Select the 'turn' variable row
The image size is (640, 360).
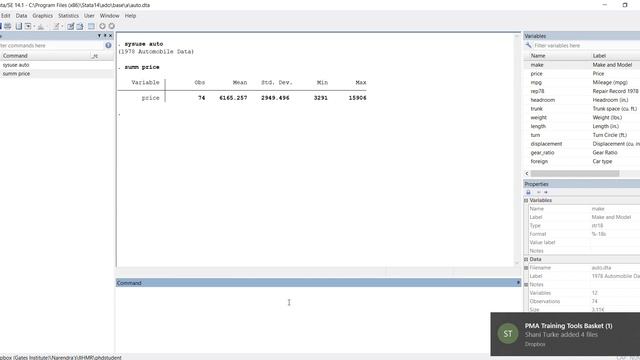point(582,135)
